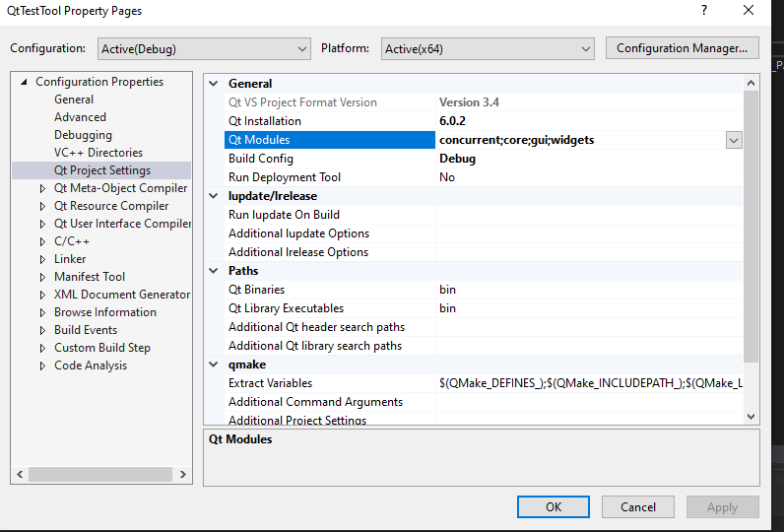Screen dimensions: 784x532
Task: Confirm settings with the OK button
Action: (554, 507)
